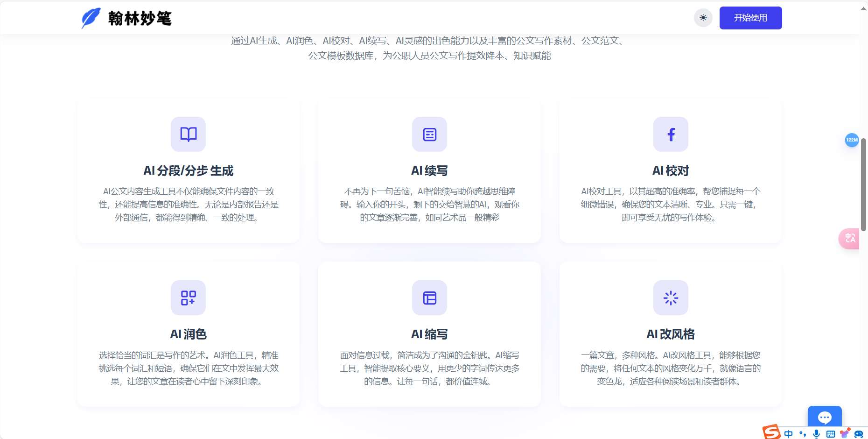Select the AI 校对 card icon
This screenshot has width=868, height=439.
[671, 135]
